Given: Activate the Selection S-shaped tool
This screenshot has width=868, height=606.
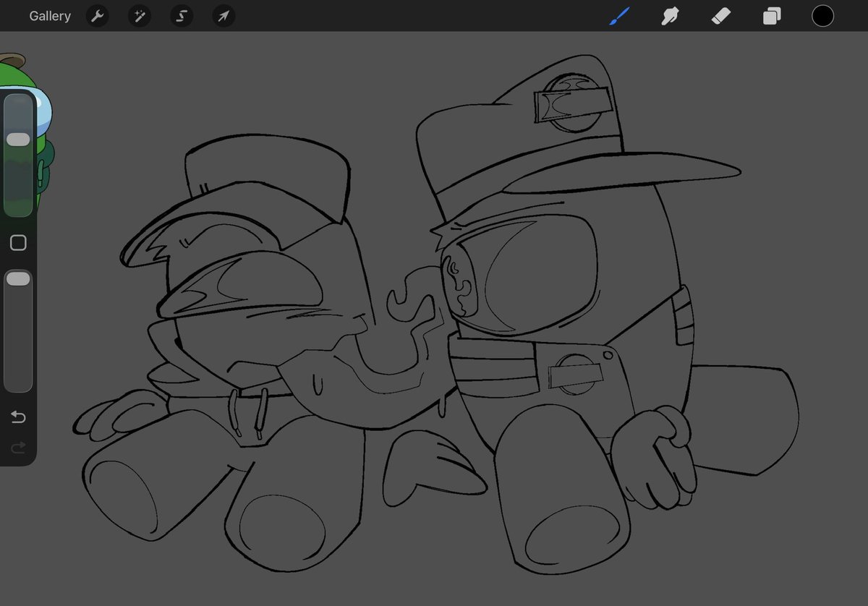Looking at the screenshot, I should click(x=182, y=16).
